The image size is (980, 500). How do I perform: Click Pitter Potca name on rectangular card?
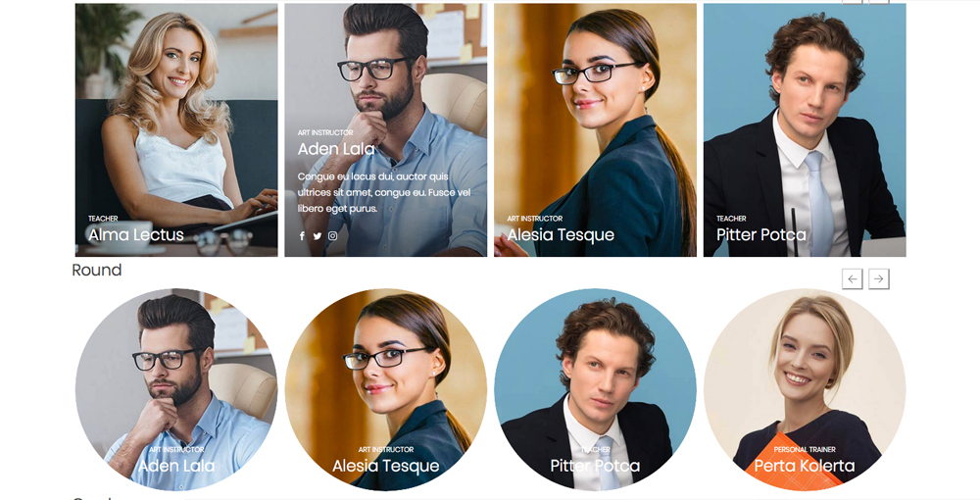tap(760, 235)
